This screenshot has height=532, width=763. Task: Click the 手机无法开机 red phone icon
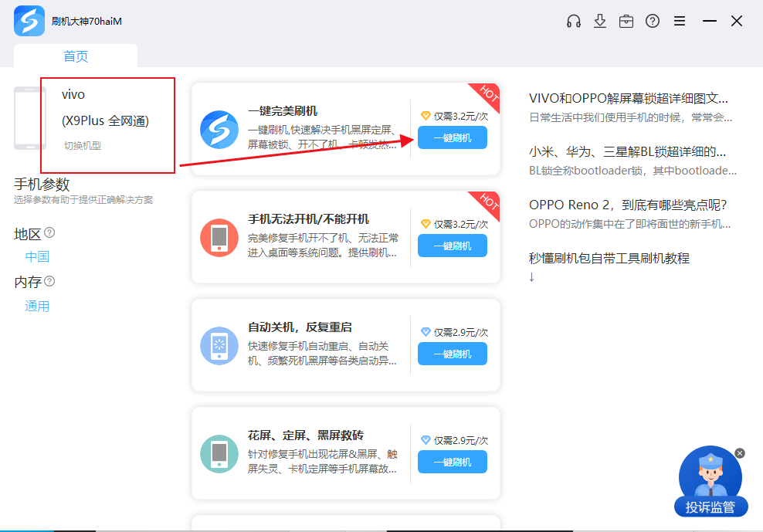click(219, 238)
